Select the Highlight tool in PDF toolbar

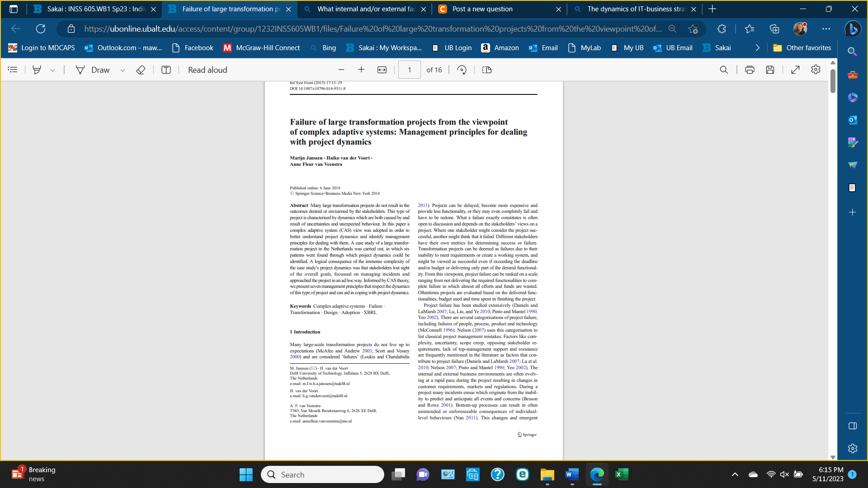coord(37,70)
